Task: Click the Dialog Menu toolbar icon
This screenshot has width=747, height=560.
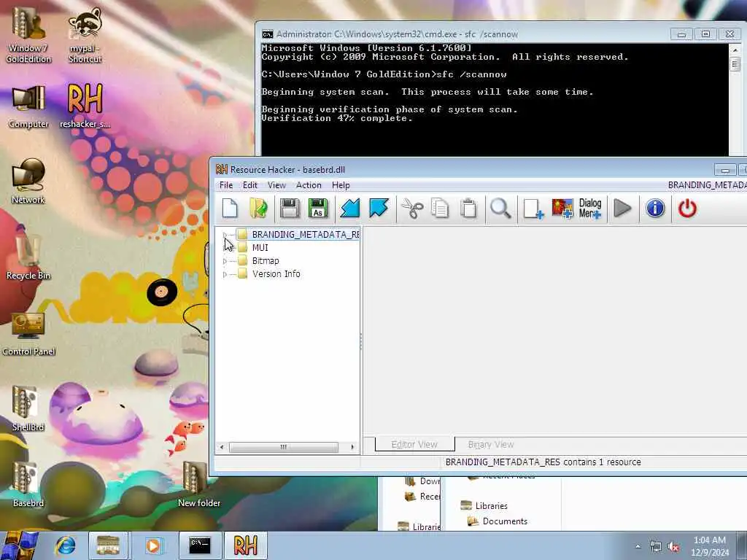Action: pos(590,209)
